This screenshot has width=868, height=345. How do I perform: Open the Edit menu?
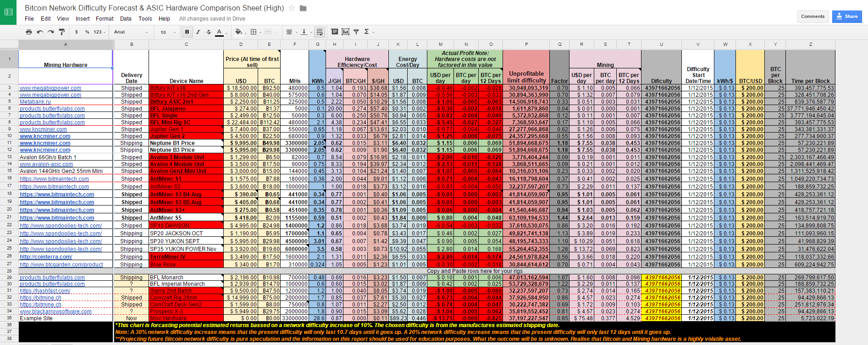point(46,19)
